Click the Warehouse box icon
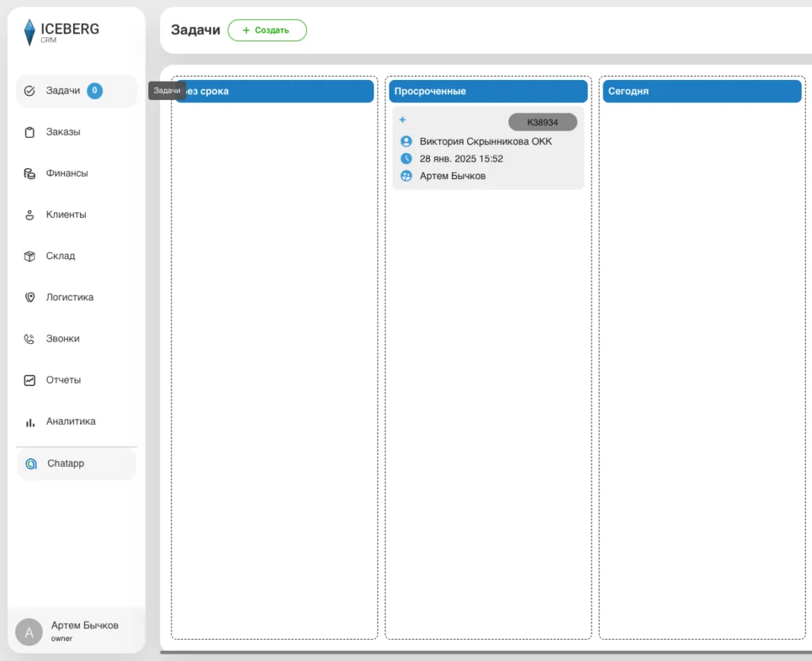 [x=30, y=256]
